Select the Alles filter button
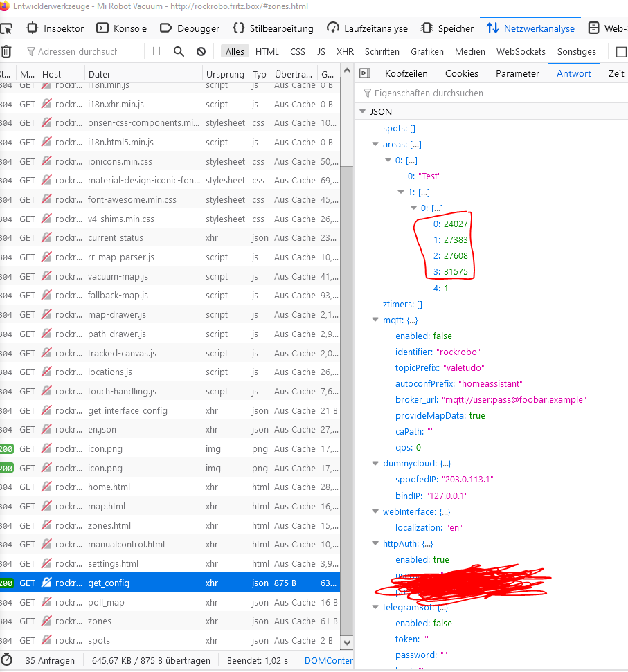628x672 pixels. [x=235, y=52]
